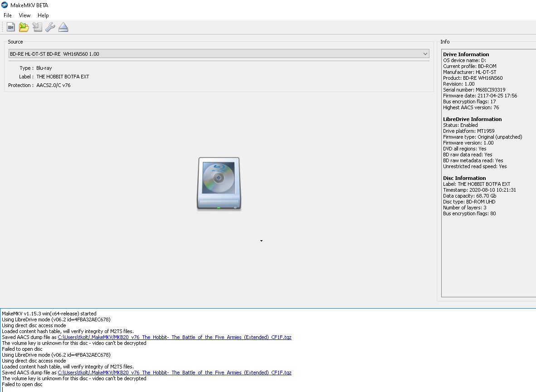The height and width of the screenshot is (392, 536).
Task: Click 'Data capacity: 68.70 Gb' line
Action: point(470,196)
